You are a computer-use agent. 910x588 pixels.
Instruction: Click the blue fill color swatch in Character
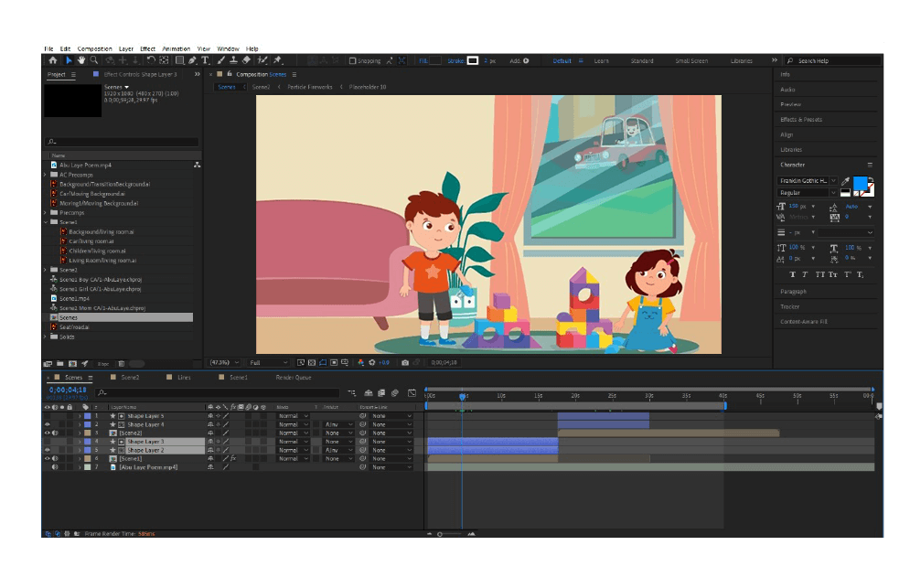pyautogui.click(x=860, y=183)
